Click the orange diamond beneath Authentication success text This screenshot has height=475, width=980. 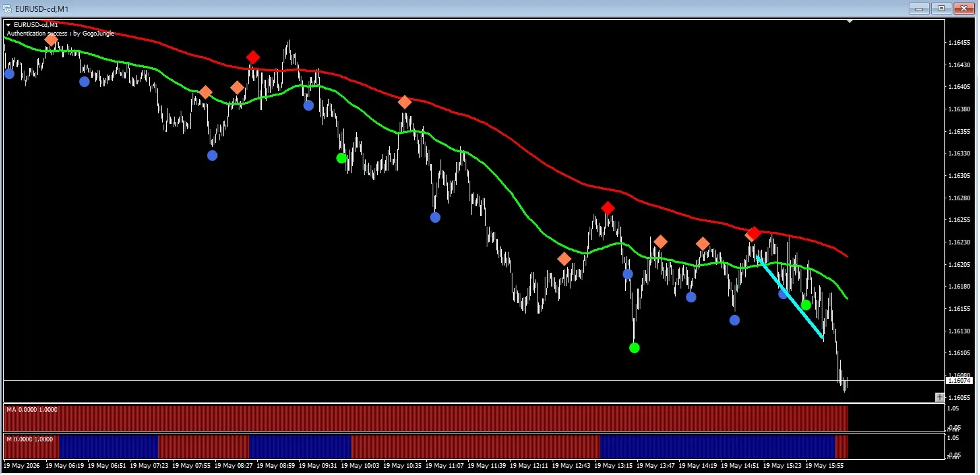(x=51, y=40)
